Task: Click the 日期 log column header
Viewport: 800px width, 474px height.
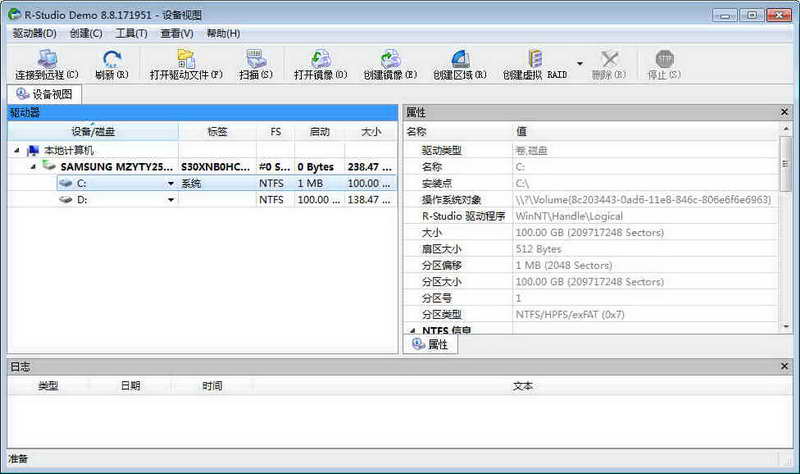Action: tap(130, 386)
